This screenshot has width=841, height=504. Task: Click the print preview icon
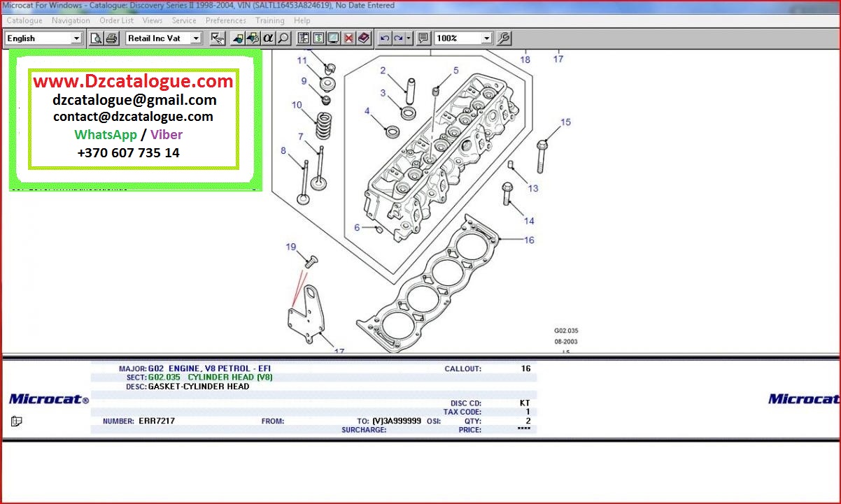tap(97, 38)
